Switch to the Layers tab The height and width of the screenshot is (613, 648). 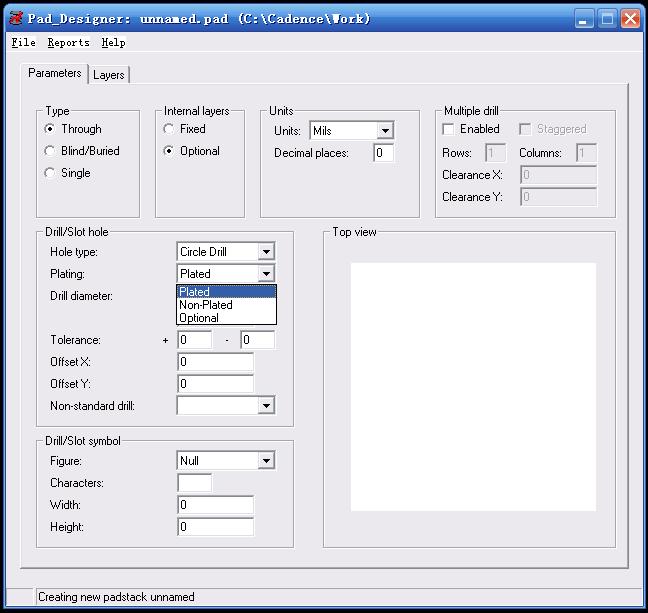[x=109, y=75]
